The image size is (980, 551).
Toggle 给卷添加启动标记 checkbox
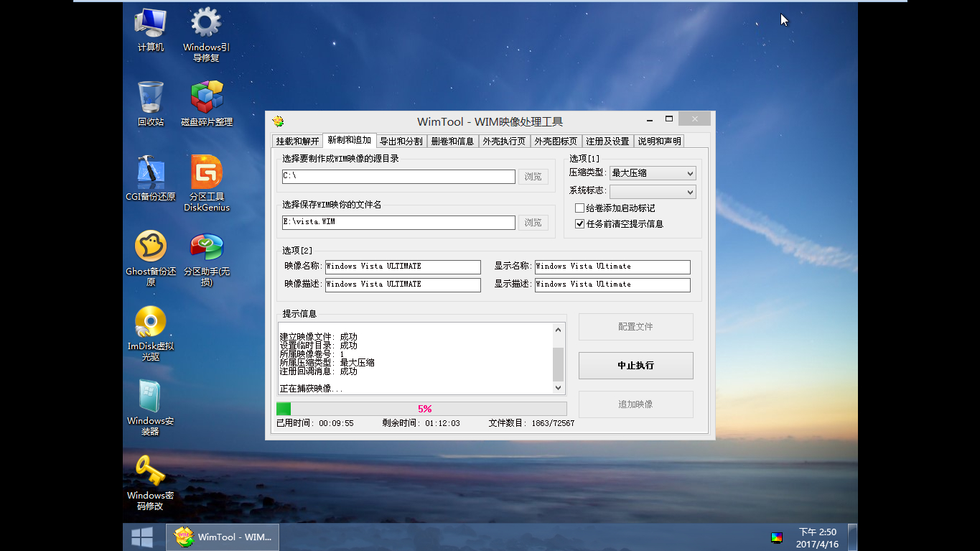(580, 208)
